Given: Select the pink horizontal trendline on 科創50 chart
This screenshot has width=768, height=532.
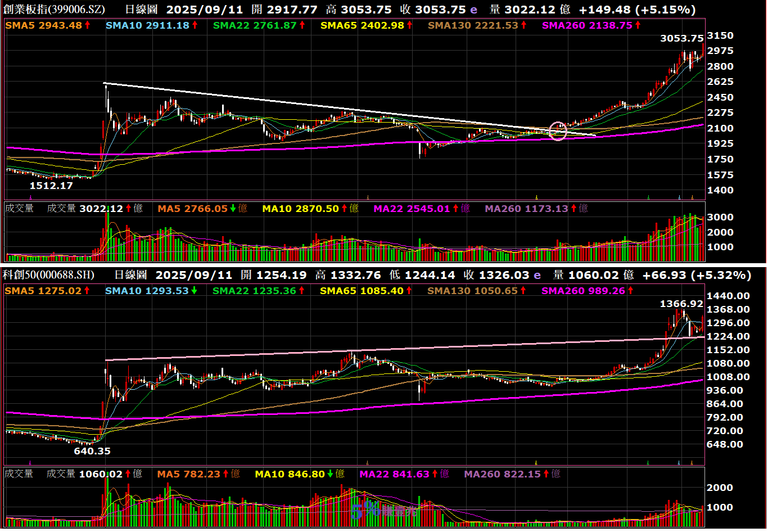Looking at the screenshot, I should [x=394, y=349].
